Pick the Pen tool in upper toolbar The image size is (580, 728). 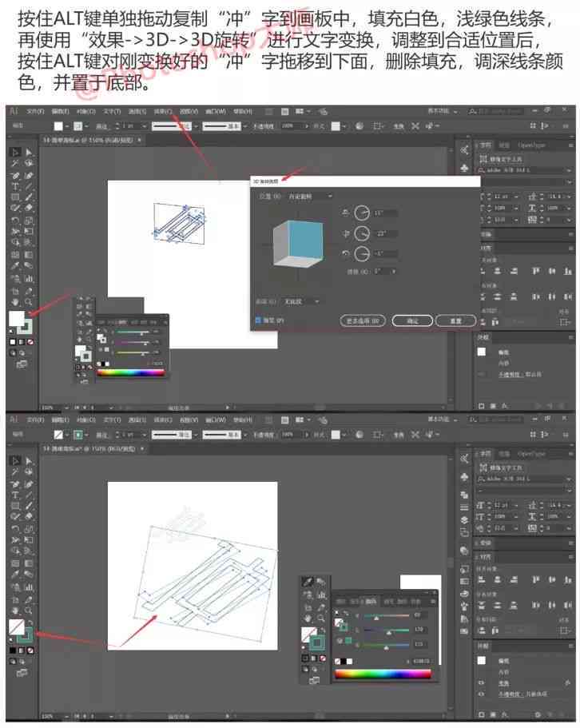coord(15,176)
